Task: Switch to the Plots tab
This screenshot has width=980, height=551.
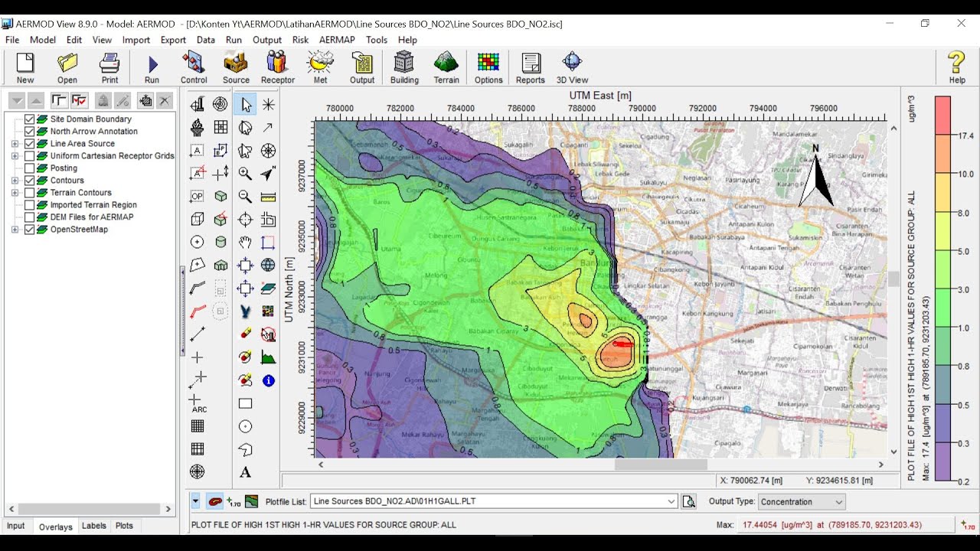Action: click(x=124, y=526)
